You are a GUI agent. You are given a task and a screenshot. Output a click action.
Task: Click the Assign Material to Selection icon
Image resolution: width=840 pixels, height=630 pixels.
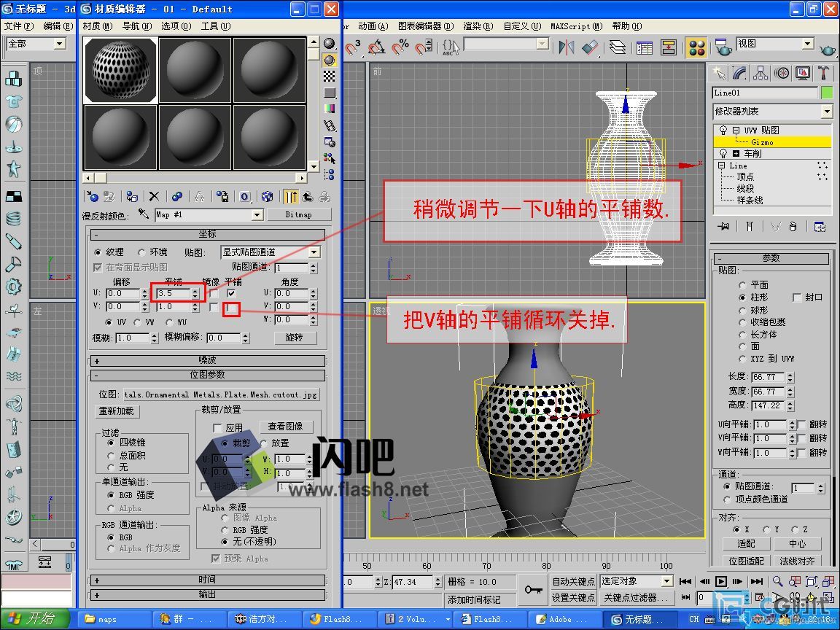[x=132, y=196]
